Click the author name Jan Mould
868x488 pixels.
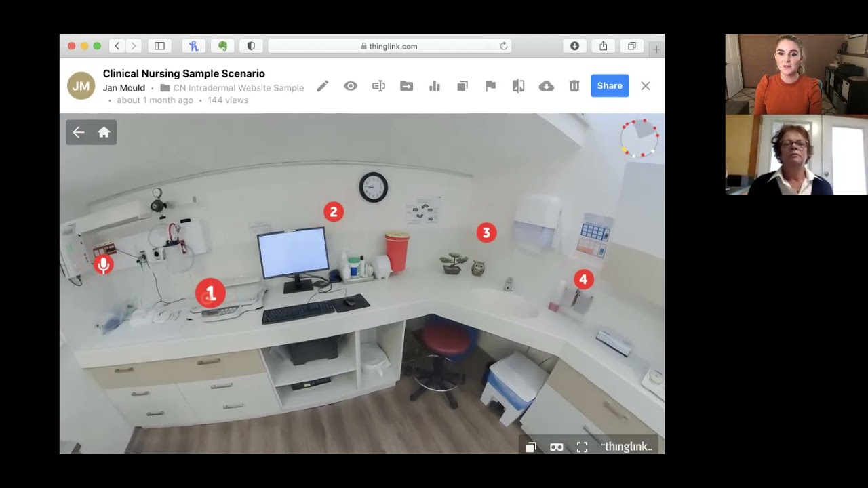coord(124,88)
